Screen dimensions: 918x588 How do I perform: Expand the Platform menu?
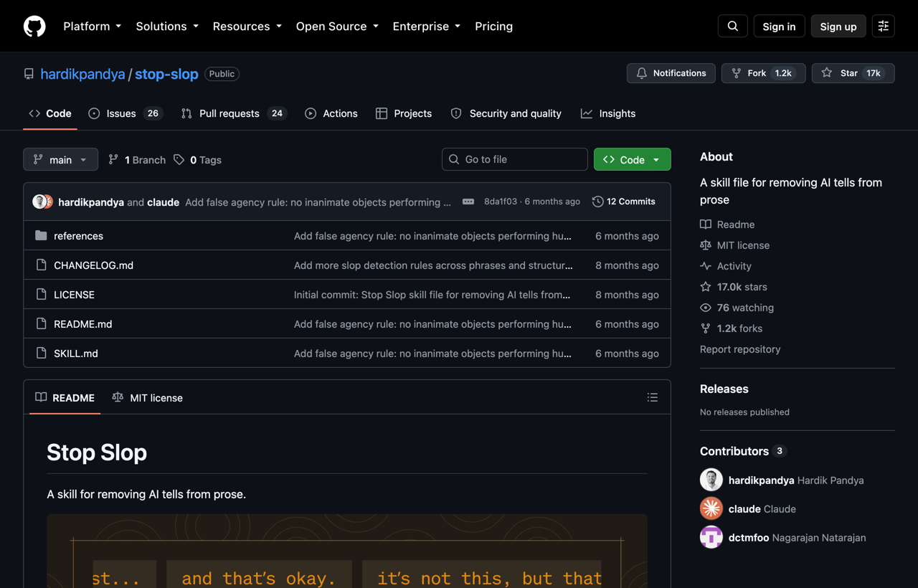pos(93,27)
